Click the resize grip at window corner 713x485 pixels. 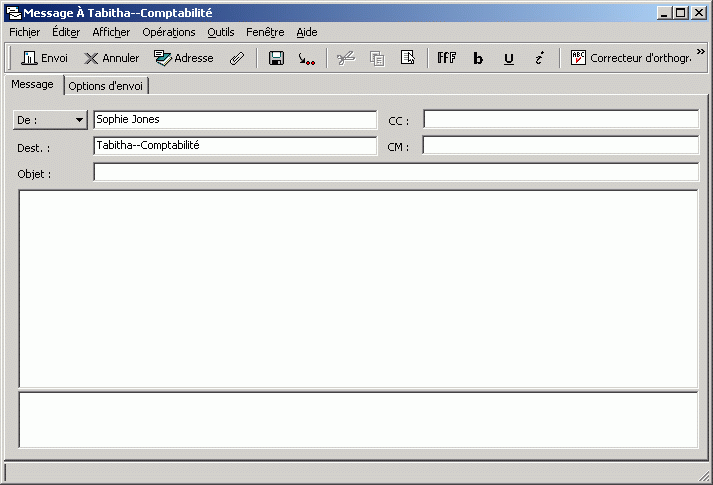(704, 475)
